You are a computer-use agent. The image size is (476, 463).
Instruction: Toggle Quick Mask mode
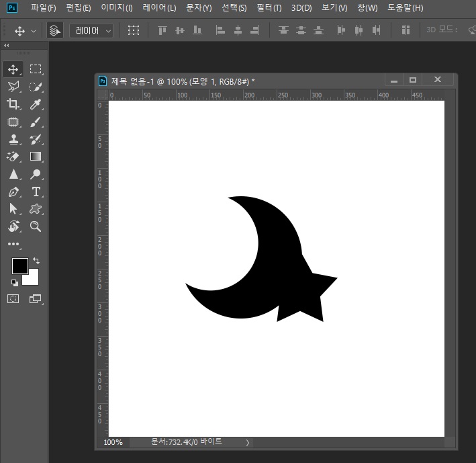(13, 299)
